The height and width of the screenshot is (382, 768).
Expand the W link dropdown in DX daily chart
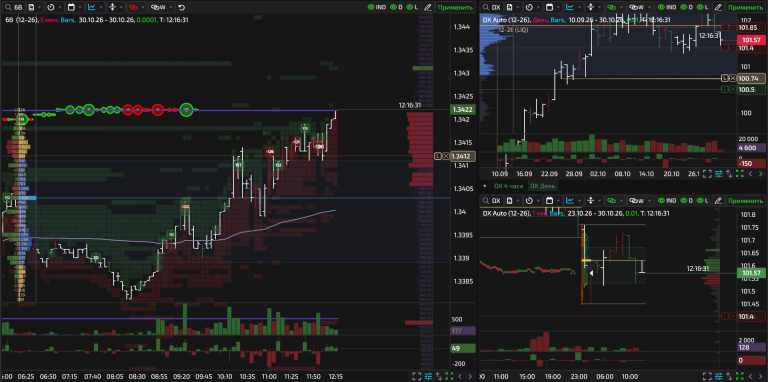[x=649, y=7]
